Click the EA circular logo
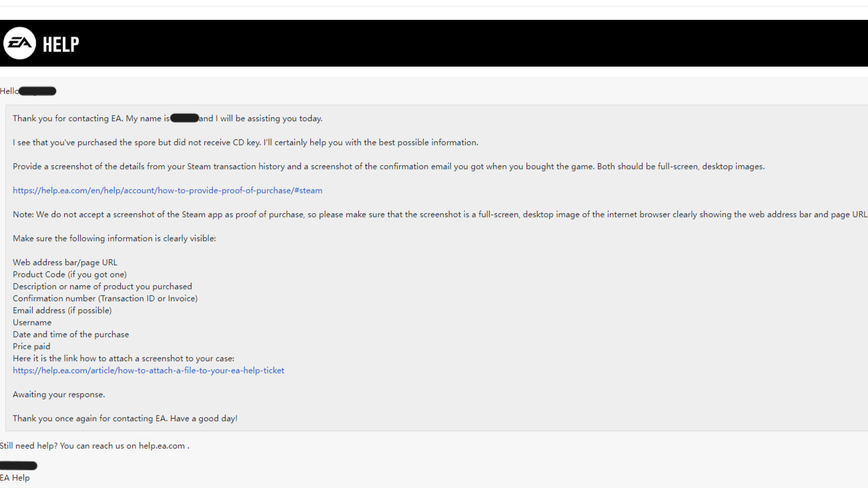Screen dimensions: 868x488 tap(19, 43)
